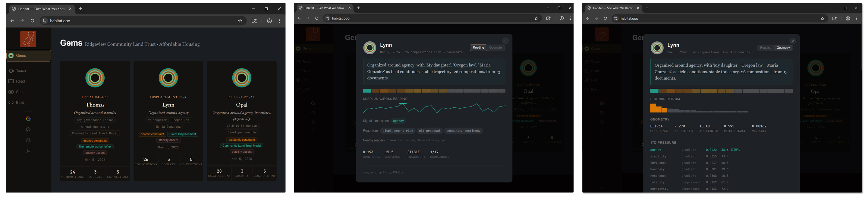Image resolution: width=868 pixels, height=197 pixels.
Task: Click the GitHub icon in left sidebar
Action: 28,129
